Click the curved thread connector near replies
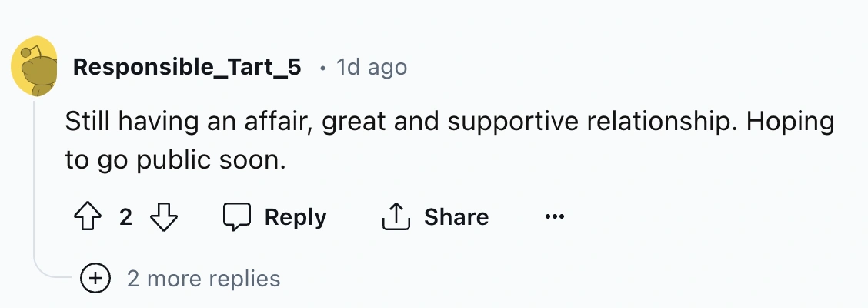 click(54, 274)
